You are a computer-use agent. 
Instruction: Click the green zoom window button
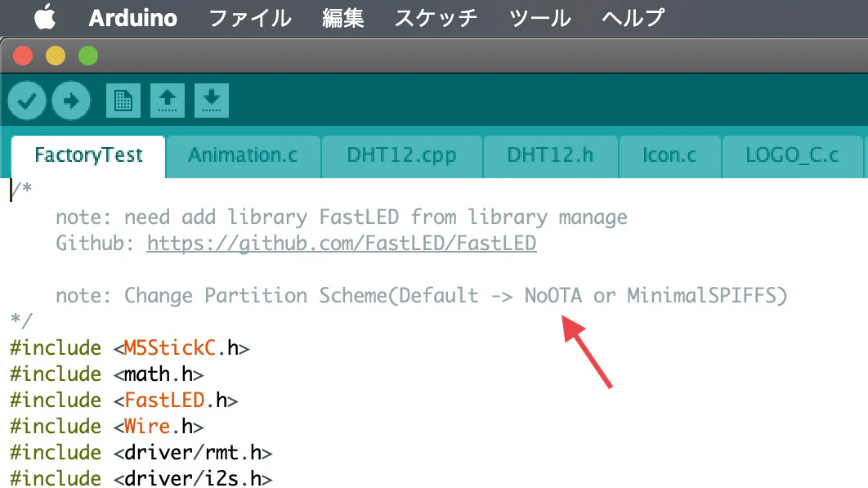pos(88,56)
